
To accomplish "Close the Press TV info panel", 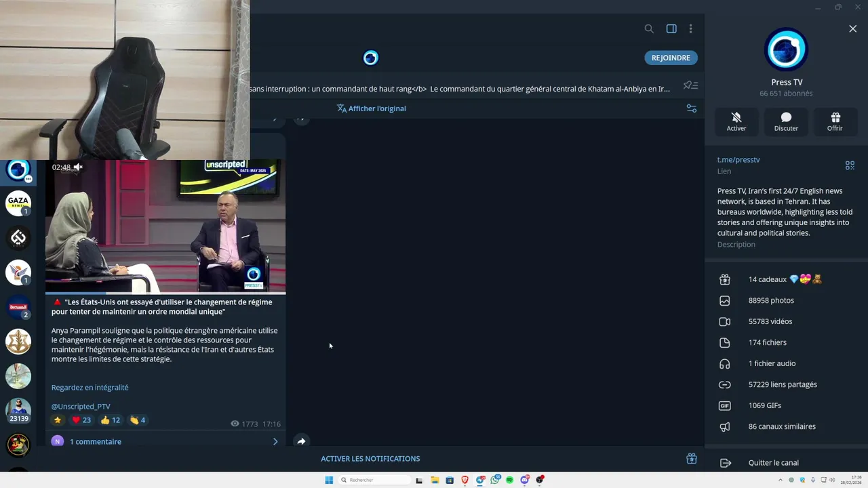I will (852, 28).
